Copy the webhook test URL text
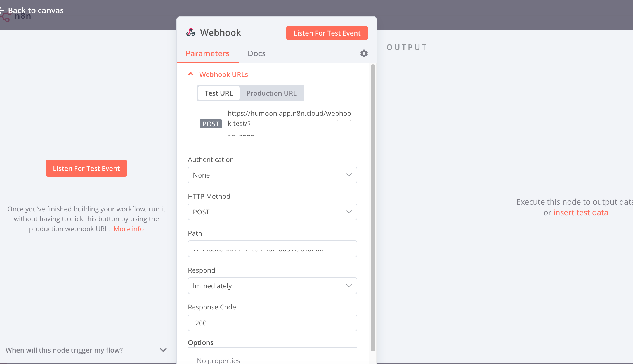This screenshot has width=633, height=364. tap(289, 123)
